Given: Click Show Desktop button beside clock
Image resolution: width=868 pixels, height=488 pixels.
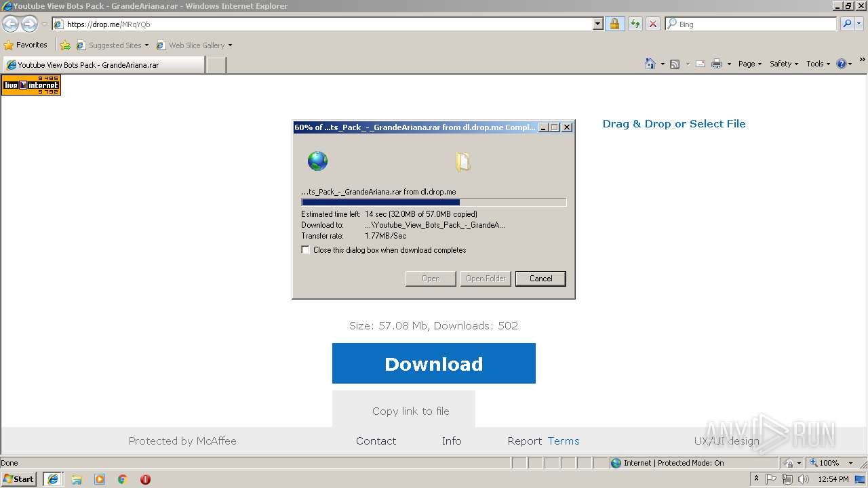Looking at the screenshot, I should pos(861,479).
